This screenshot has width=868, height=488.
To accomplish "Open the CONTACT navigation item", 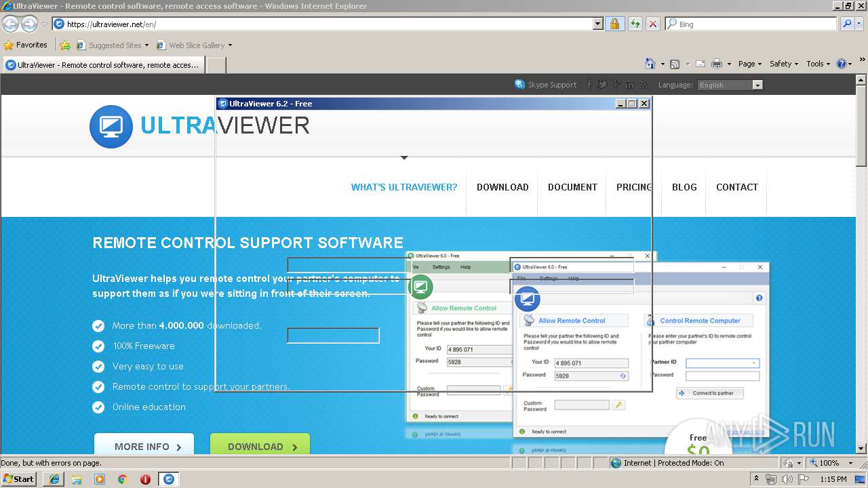I will point(737,187).
